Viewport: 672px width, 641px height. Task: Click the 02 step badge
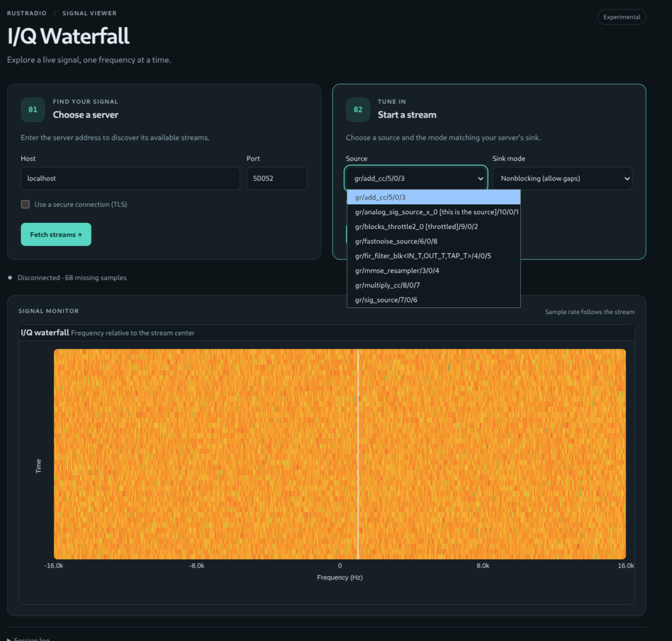point(358,110)
